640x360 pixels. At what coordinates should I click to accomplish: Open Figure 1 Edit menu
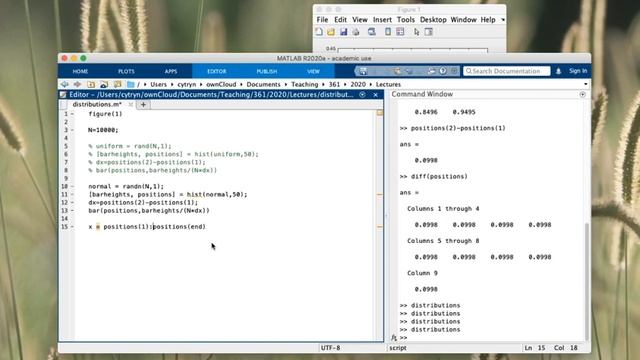(340, 20)
